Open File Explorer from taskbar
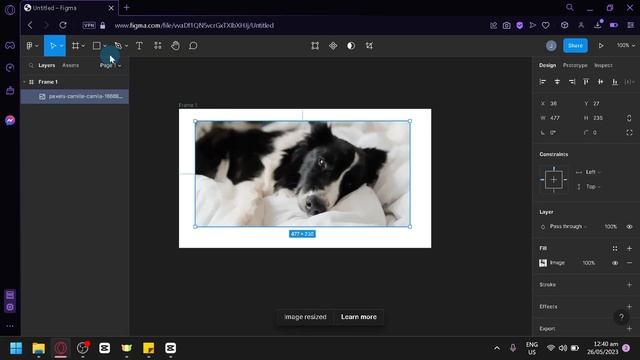Screen dimensions: 640x360 (x=39, y=348)
